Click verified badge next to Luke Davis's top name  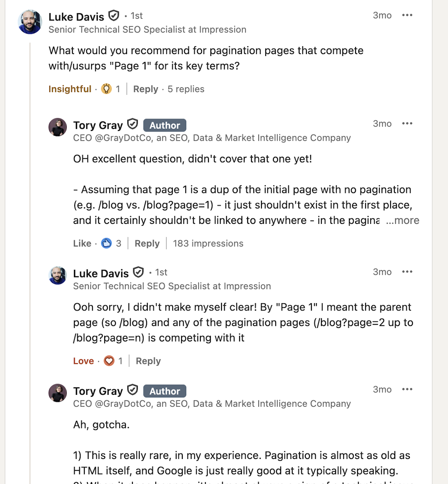point(114,16)
